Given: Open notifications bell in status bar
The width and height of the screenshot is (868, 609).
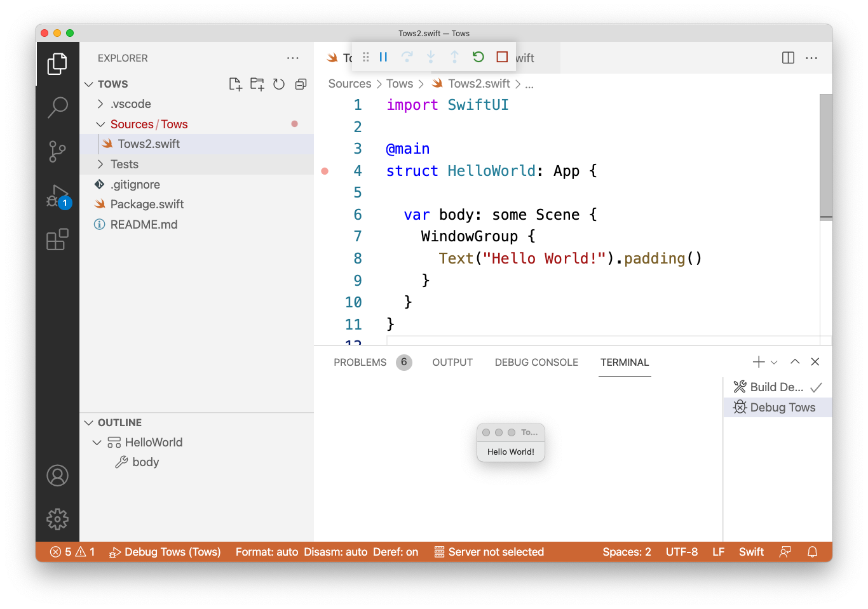Looking at the screenshot, I should click(x=812, y=552).
